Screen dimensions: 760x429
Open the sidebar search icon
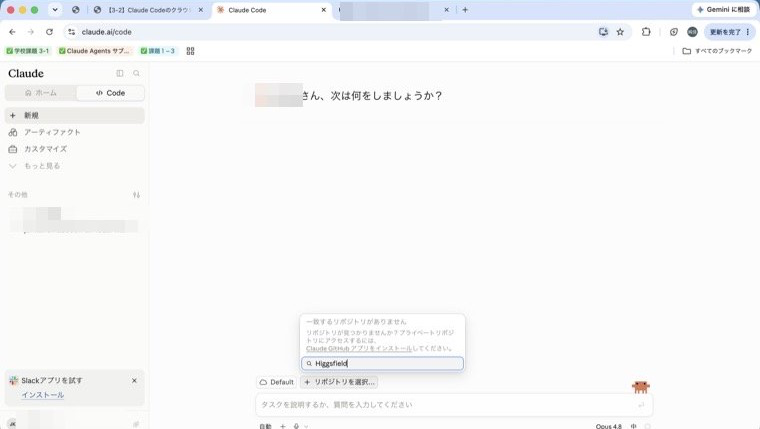click(136, 73)
